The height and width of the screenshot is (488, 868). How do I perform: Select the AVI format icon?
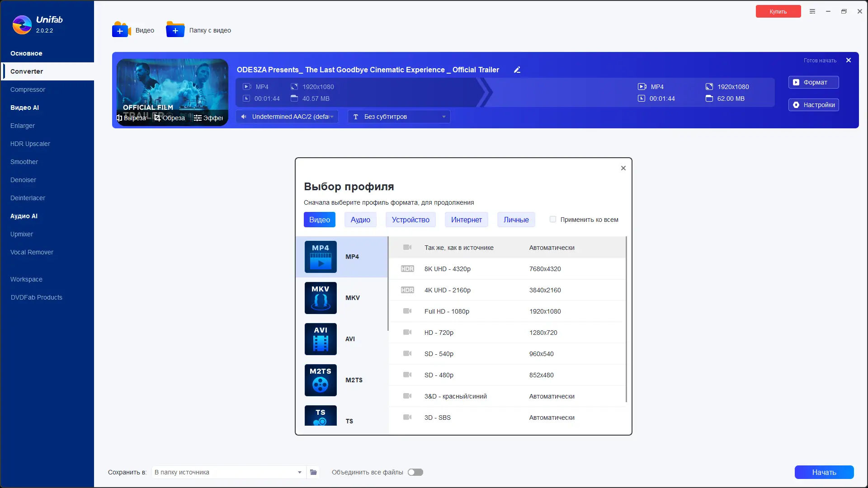pos(321,339)
